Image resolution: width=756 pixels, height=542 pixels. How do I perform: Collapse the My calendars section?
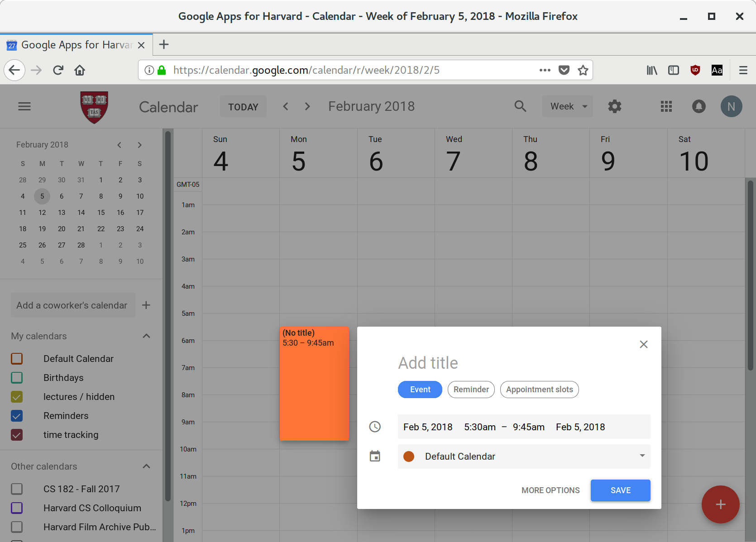coord(146,336)
